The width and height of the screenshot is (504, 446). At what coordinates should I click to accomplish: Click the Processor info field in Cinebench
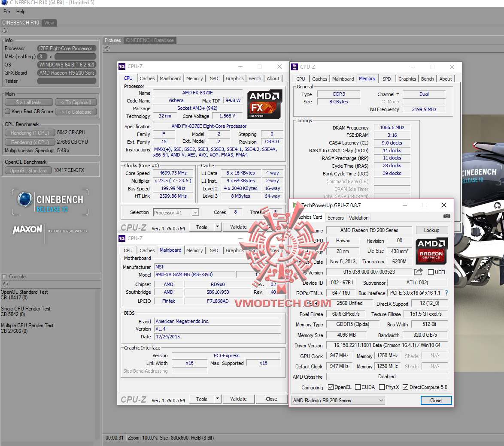[x=67, y=48]
